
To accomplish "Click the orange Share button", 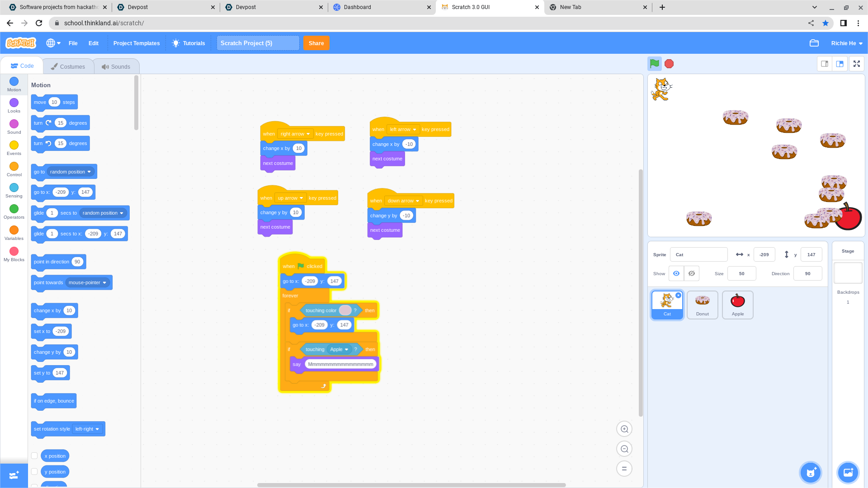I will [316, 43].
